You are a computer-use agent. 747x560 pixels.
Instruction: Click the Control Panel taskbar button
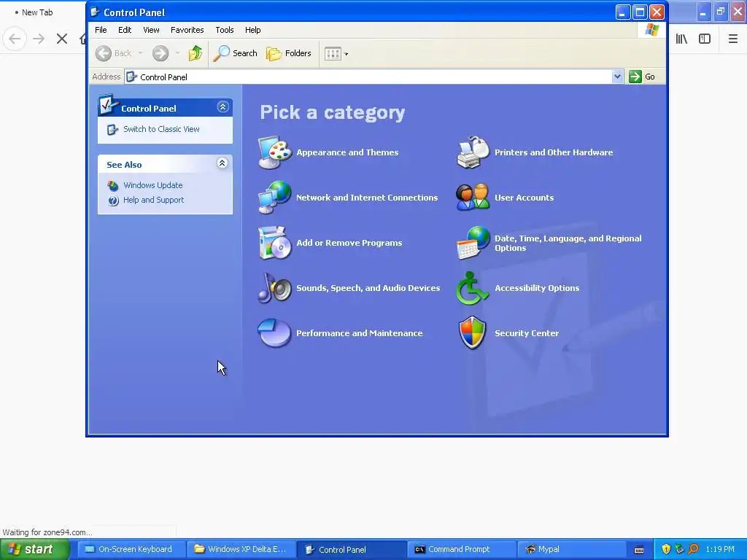point(352,550)
